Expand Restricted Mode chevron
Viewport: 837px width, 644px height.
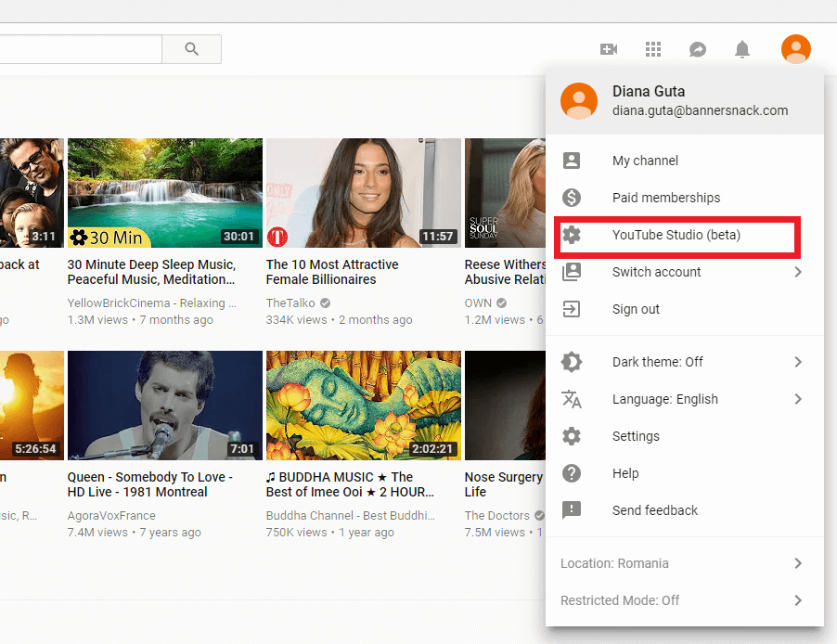(x=797, y=600)
